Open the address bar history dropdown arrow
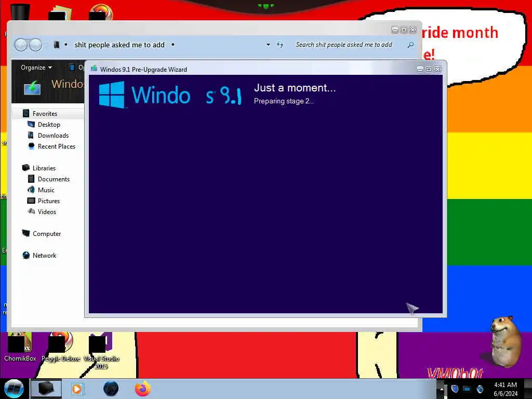This screenshot has height=399, width=532. (x=268, y=45)
